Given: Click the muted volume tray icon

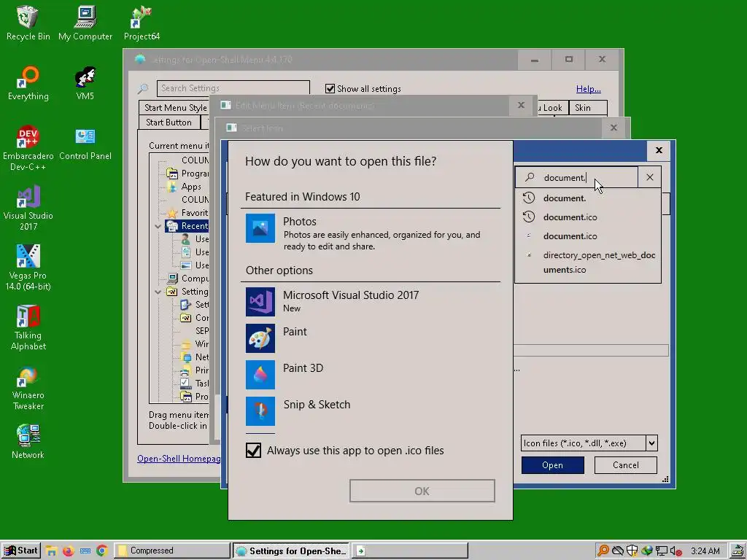Looking at the screenshot, I should click(676, 551).
